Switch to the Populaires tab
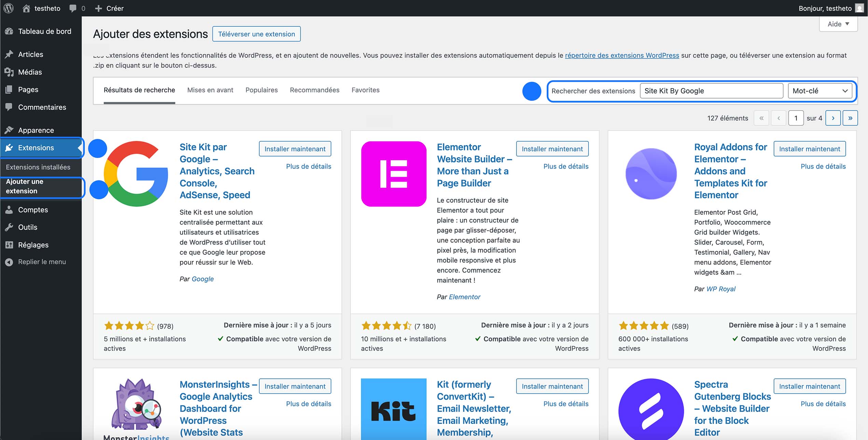 click(x=261, y=90)
